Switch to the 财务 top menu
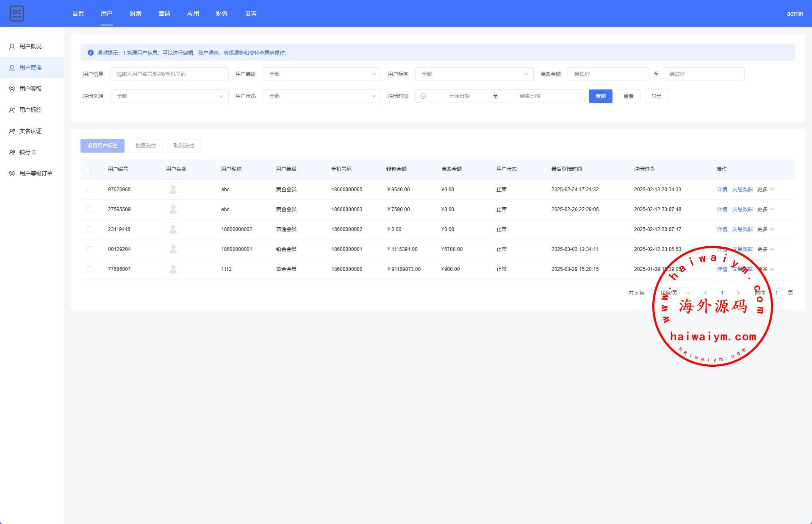 click(222, 14)
